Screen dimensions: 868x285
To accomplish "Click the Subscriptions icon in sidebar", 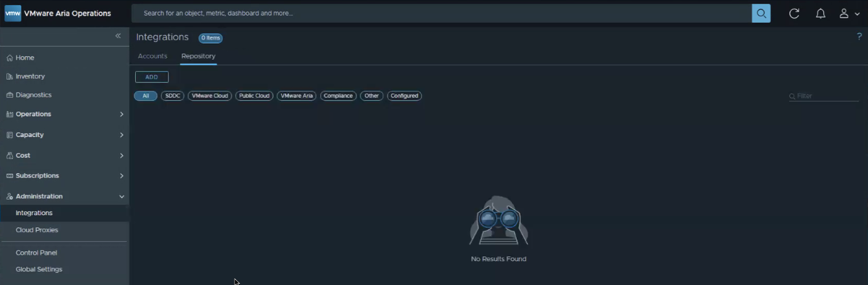I will (10, 176).
